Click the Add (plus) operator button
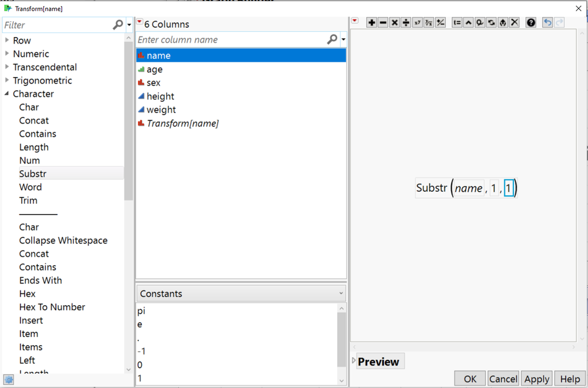This screenshot has width=588, height=388. pos(371,23)
